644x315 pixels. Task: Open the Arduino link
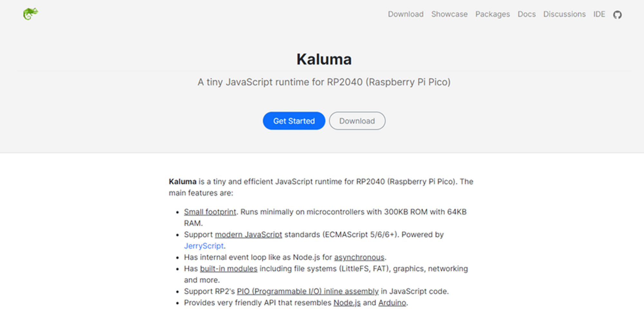tap(393, 302)
